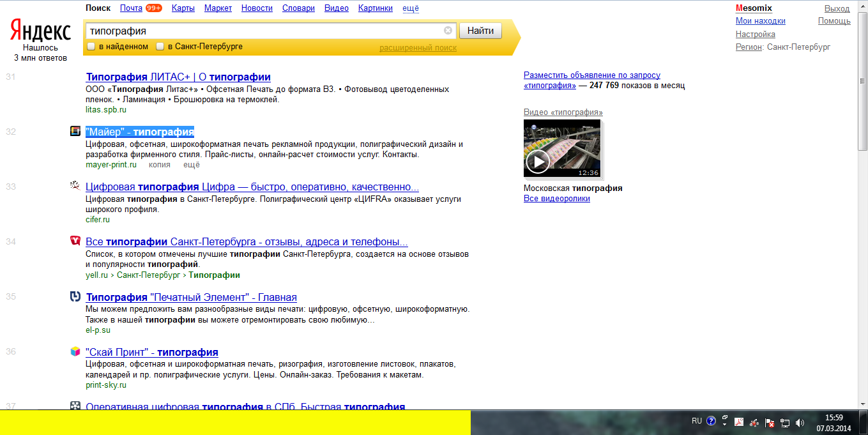Click Show desktop button at taskbar edge
The height and width of the screenshot is (435, 868).
[864, 422]
